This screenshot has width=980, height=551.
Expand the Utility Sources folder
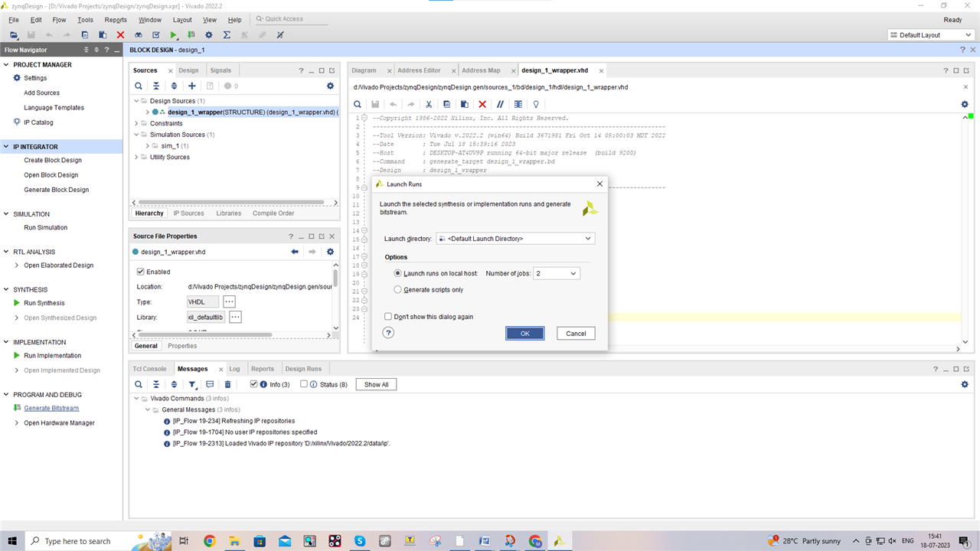136,157
